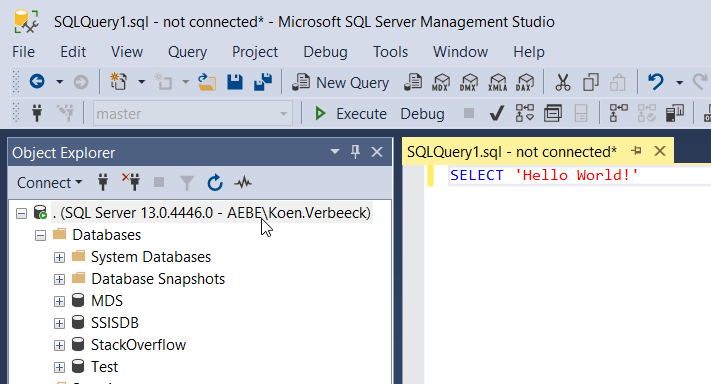Close the SQLQuery1.sql tab
Screen dimensions: 711x384
pos(660,151)
